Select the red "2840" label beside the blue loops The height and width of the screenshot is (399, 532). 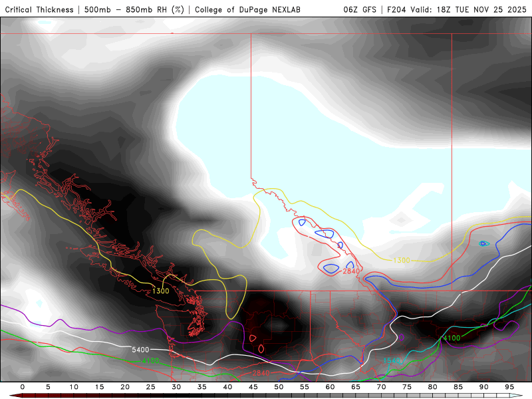[x=351, y=271]
